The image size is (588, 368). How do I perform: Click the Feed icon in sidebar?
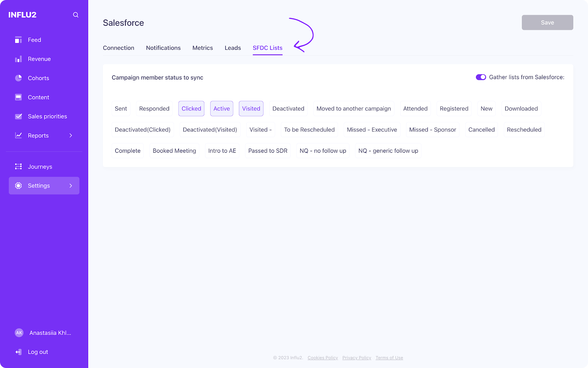pos(18,40)
